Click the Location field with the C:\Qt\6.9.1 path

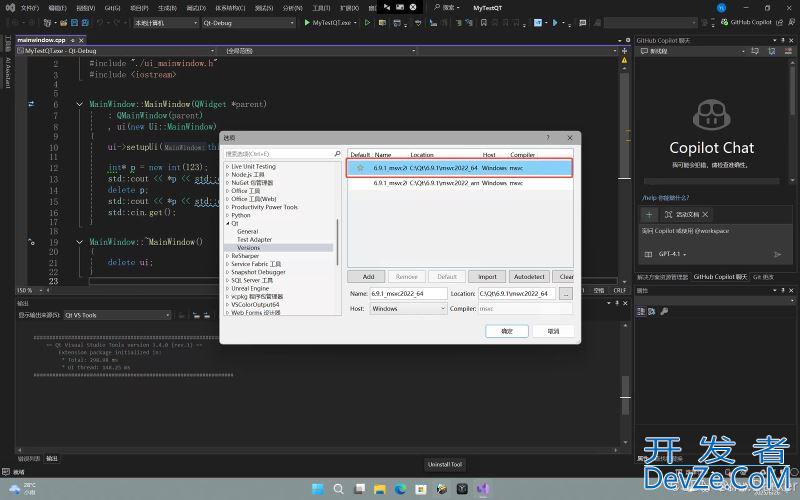(x=516, y=294)
